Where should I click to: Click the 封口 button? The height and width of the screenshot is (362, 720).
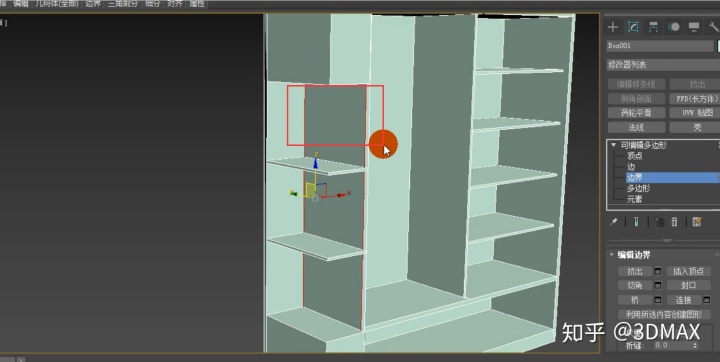point(688,286)
